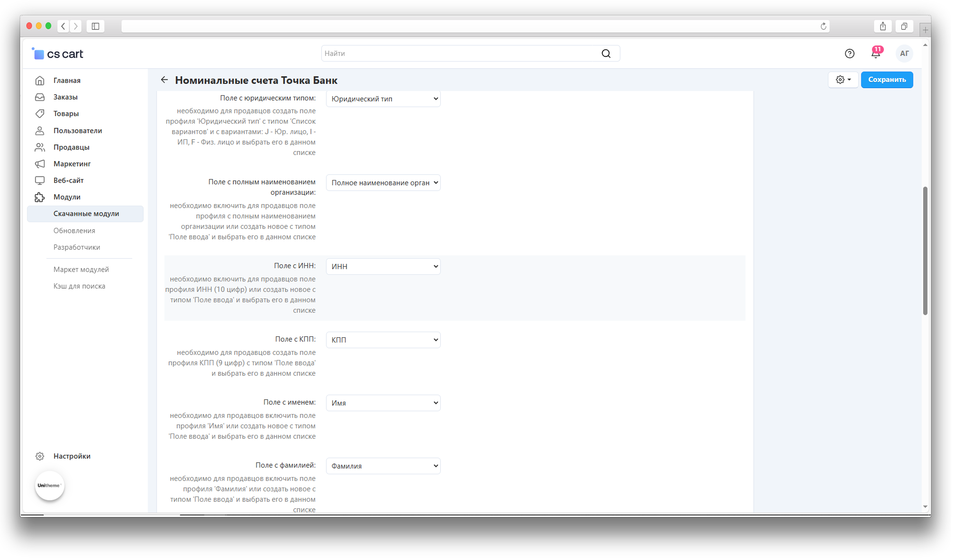Go to Продавцы in sidebar
Screen dimensions: 954x560
click(x=71, y=147)
